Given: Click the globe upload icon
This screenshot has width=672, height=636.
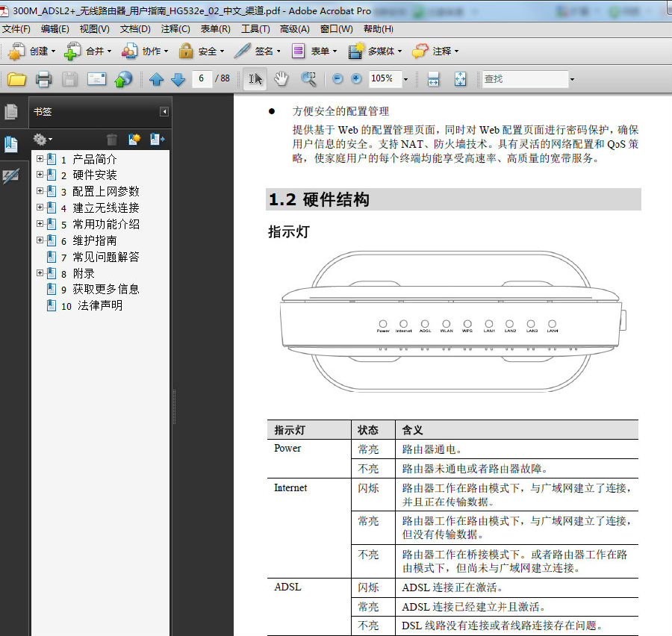Looking at the screenshot, I should (x=123, y=79).
